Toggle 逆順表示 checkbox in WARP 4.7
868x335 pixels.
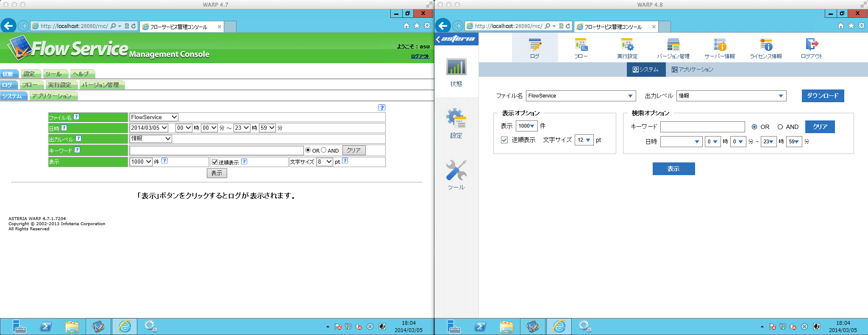[x=215, y=162]
